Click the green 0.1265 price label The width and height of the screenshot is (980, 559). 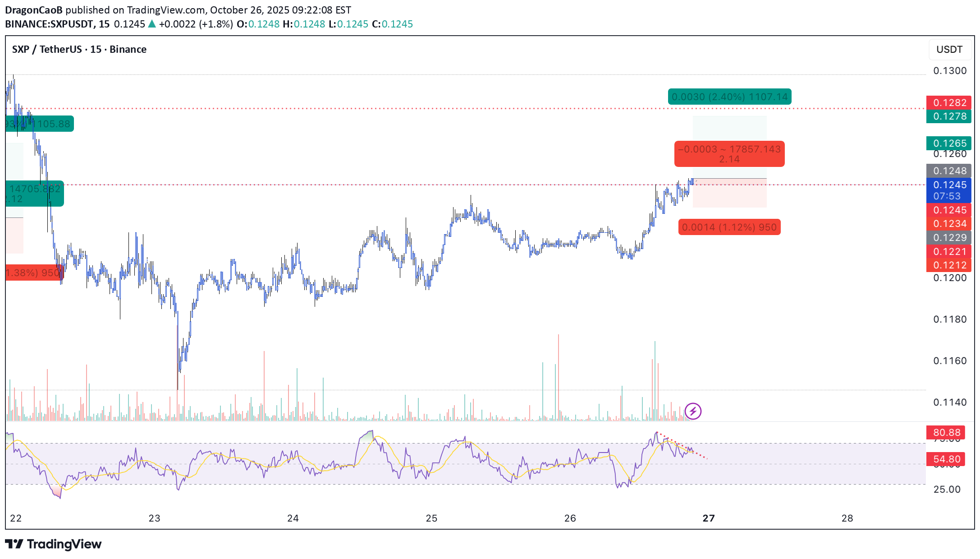click(x=949, y=143)
